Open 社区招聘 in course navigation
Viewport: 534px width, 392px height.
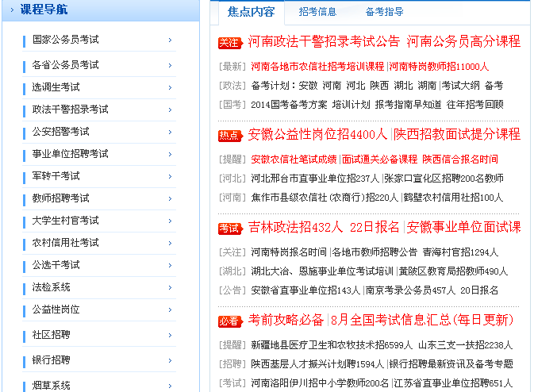(x=51, y=335)
